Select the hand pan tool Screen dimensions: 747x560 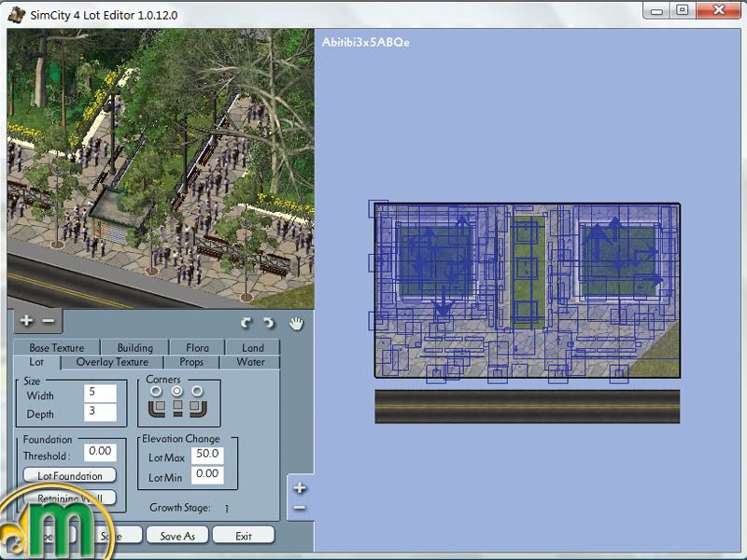coord(296,323)
